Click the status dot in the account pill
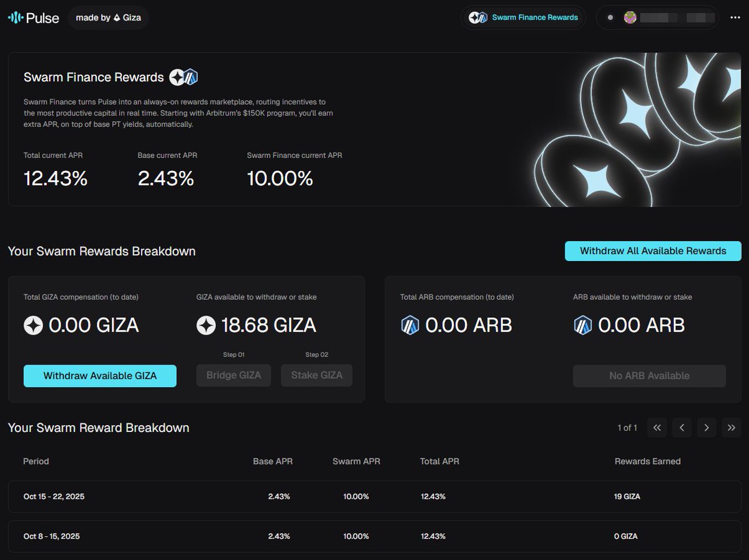Image resolution: width=749 pixels, height=560 pixels. pyautogui.click(x=610, y=17)
